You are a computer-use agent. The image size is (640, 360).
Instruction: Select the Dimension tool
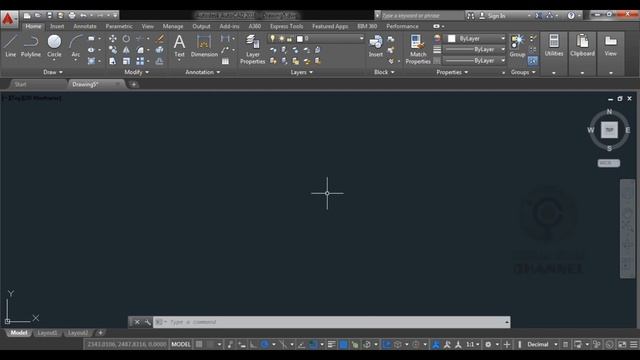point(204,45)
